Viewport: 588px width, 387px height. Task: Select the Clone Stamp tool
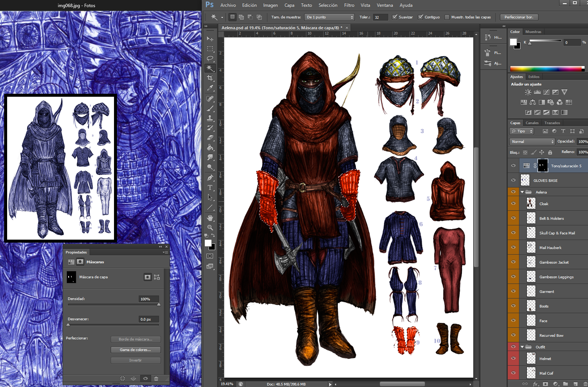(x=210, y=118)
